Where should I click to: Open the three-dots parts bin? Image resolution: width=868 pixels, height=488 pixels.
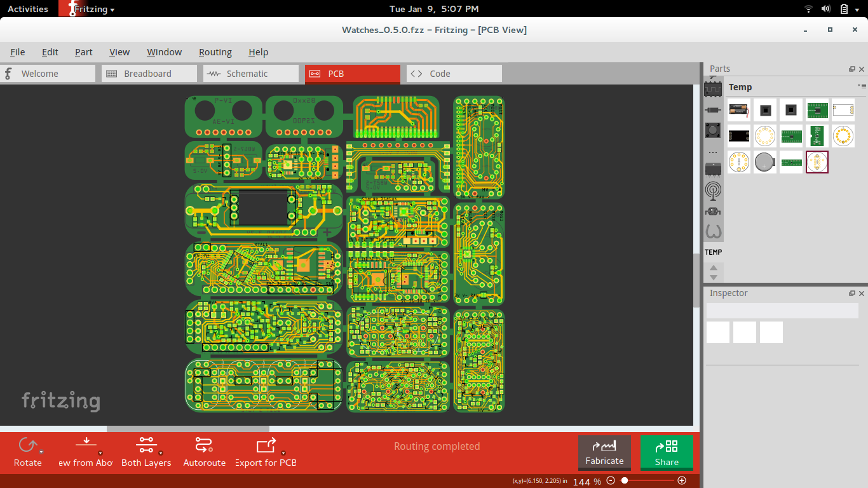coord(713,152)
